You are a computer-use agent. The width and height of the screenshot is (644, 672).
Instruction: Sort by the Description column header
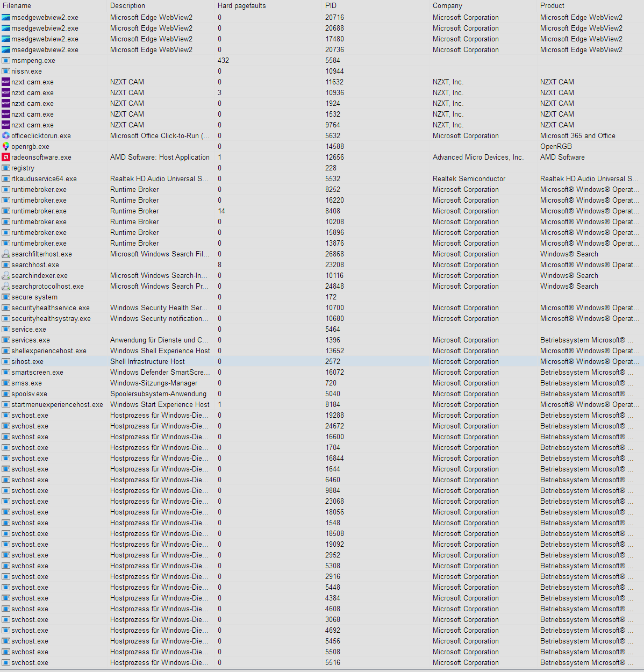click(x=127, y=5)
